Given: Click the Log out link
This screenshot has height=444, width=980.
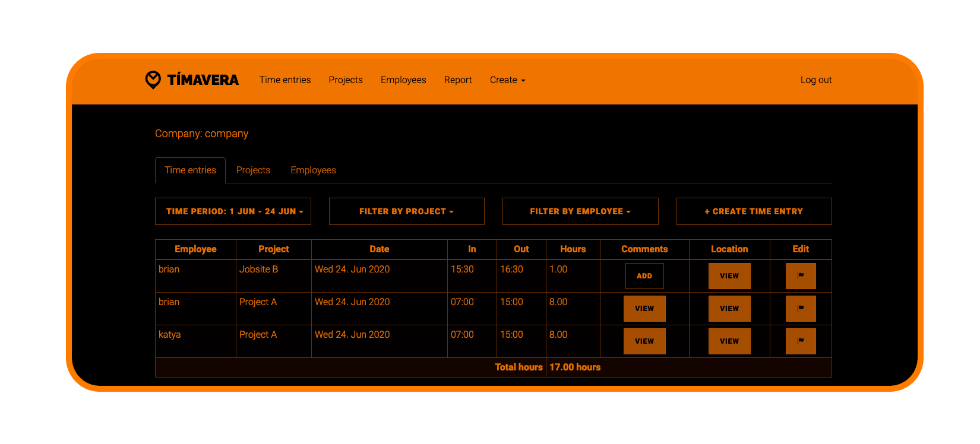Looking at the screenshot, I should click(x=816, y=80).
